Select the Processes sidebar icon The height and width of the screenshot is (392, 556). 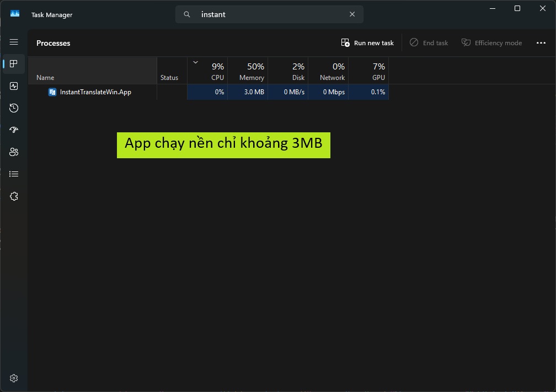click(x=14, y=64)
